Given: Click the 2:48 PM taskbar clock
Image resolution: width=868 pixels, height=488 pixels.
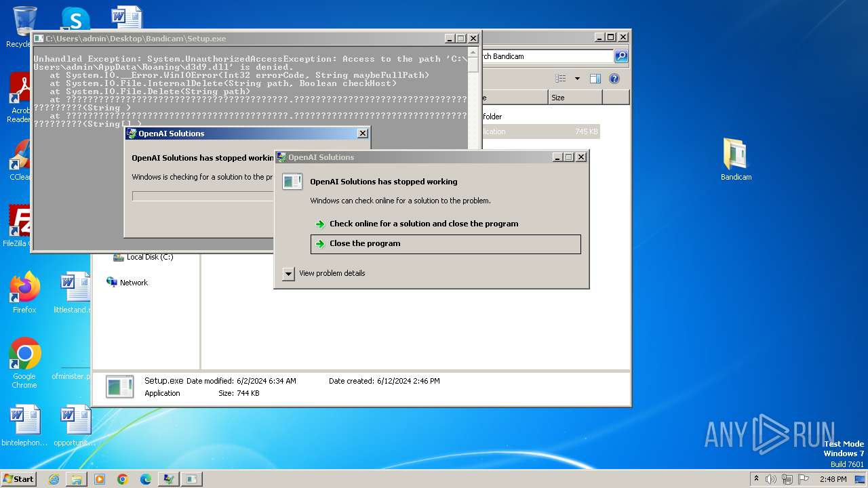Looking at the screenshot, I should point(833,479).
